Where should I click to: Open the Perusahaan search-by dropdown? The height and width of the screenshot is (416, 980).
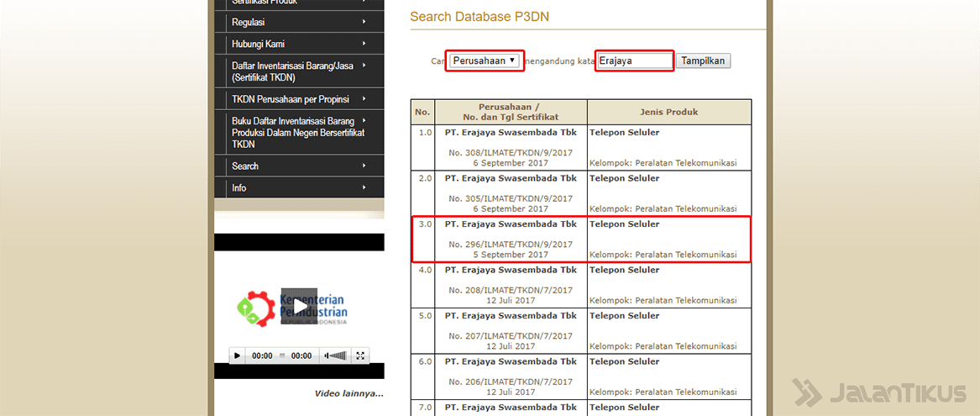pyautogui.click(x=485, y=61)
